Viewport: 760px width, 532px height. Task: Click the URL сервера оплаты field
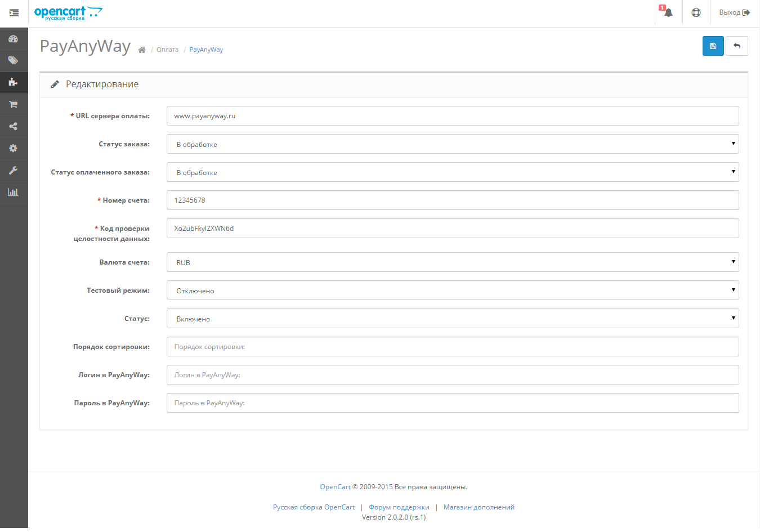(453, 116)
